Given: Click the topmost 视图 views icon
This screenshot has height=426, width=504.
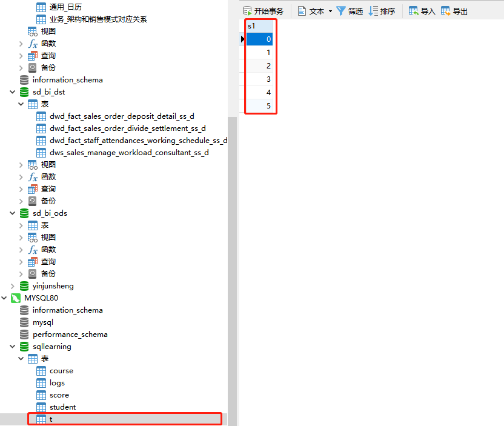Looking at the screenshot, I should 33,32.
